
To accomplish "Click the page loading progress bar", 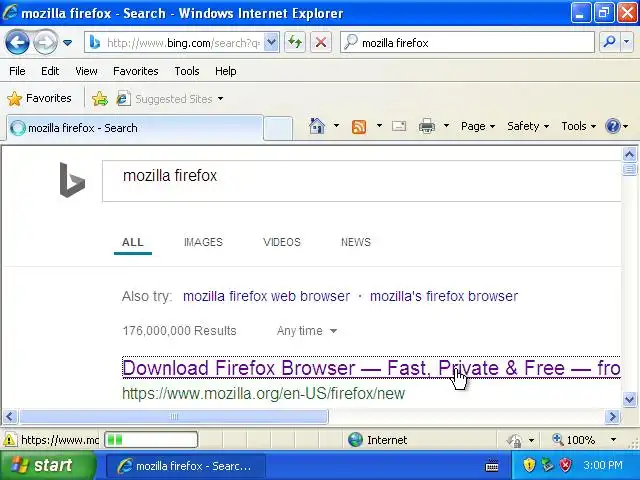I will pos(151,440).
